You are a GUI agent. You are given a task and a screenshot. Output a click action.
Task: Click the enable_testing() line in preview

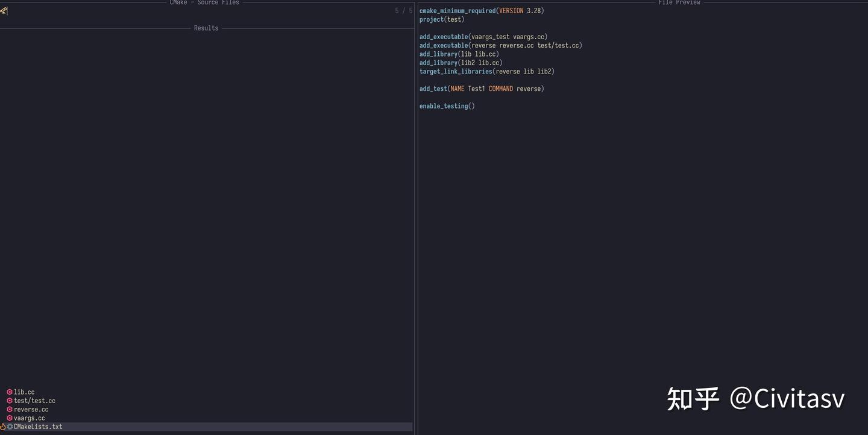click(447, 105)
